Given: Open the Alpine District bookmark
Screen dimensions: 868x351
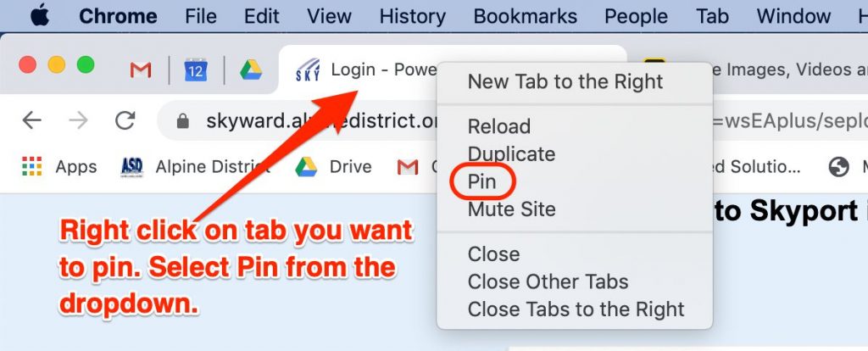Looking at the screenshot, I should [195, 167].
